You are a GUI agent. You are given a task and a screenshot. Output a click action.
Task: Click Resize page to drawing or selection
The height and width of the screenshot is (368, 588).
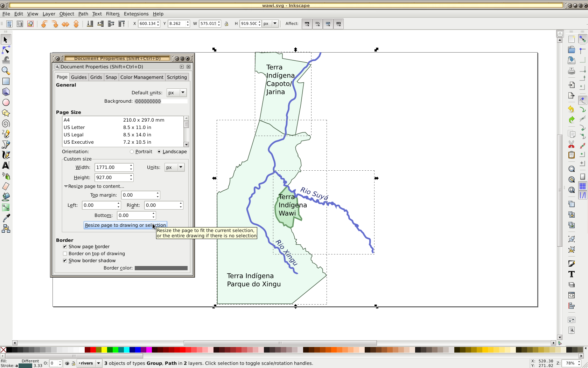125,225
